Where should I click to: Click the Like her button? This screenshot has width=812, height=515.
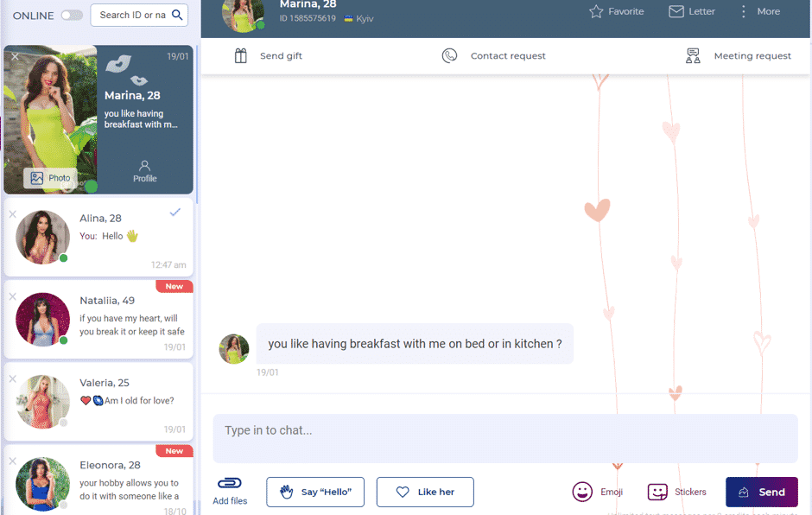(x=425, y=492)
